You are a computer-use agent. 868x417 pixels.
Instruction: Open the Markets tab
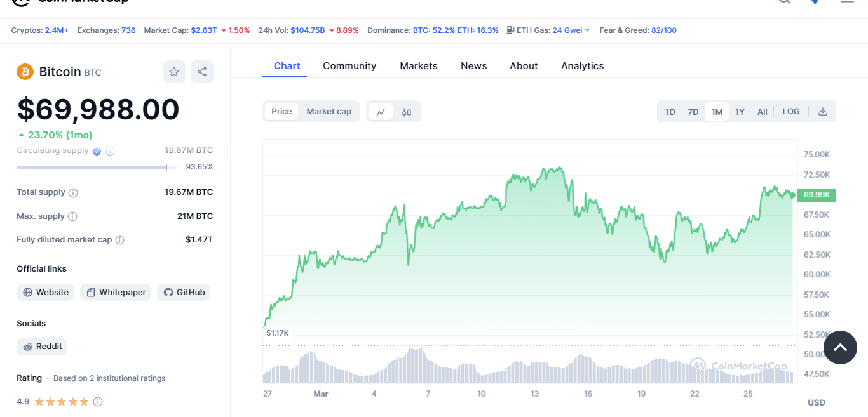pos(419,66)
